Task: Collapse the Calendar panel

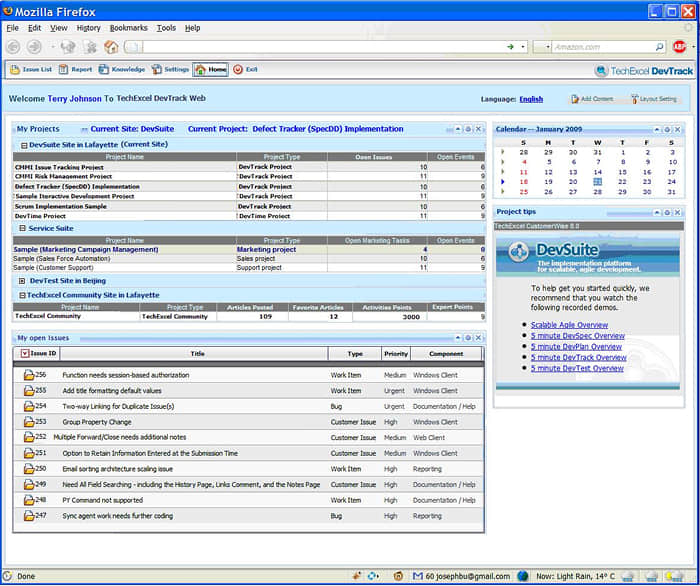Action: point(657,129)
